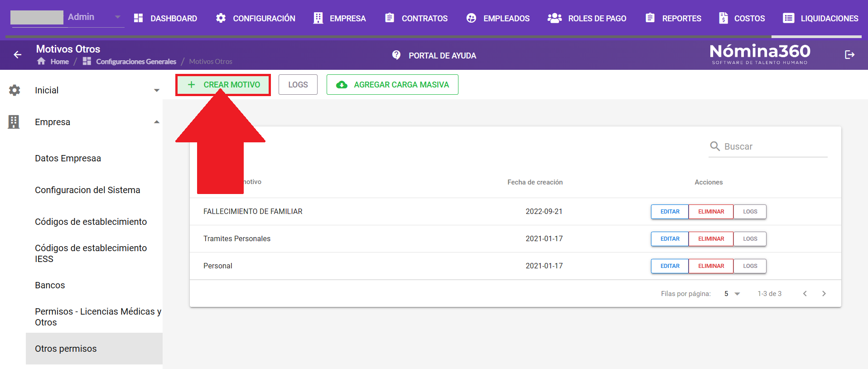
Task: Click the Fecha de creación column header
Action: tap(535, 182)
